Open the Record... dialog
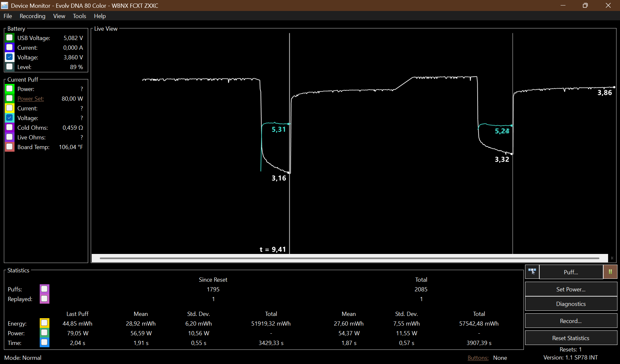 [x=571, y=321]
